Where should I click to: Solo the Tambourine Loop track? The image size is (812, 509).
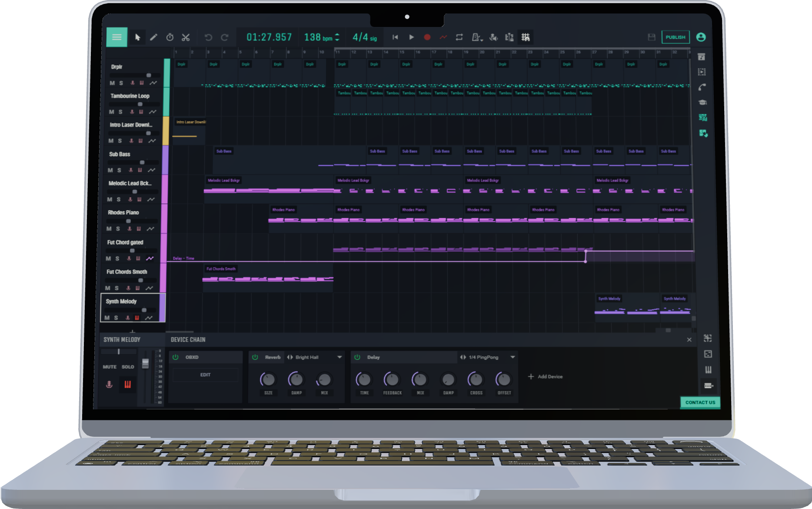120,112
